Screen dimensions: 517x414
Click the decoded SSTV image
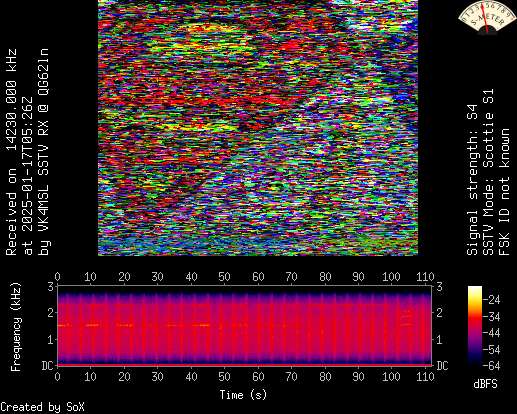pos(258,128)
